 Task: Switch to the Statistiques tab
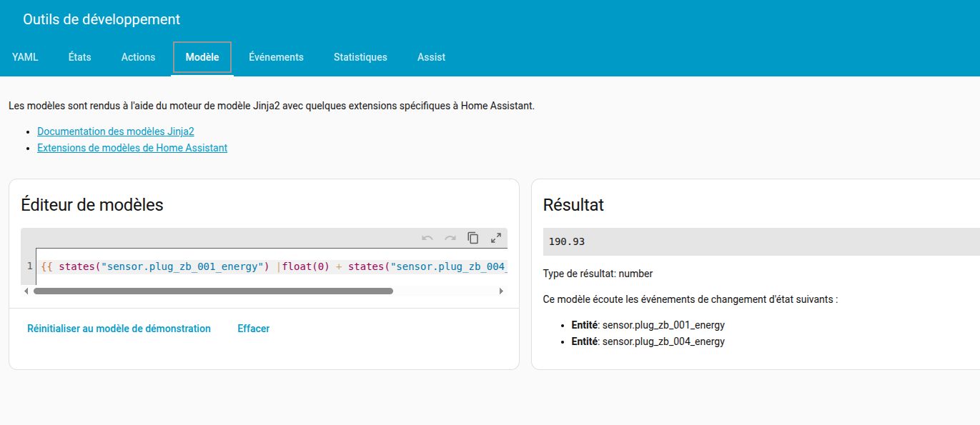360,57
